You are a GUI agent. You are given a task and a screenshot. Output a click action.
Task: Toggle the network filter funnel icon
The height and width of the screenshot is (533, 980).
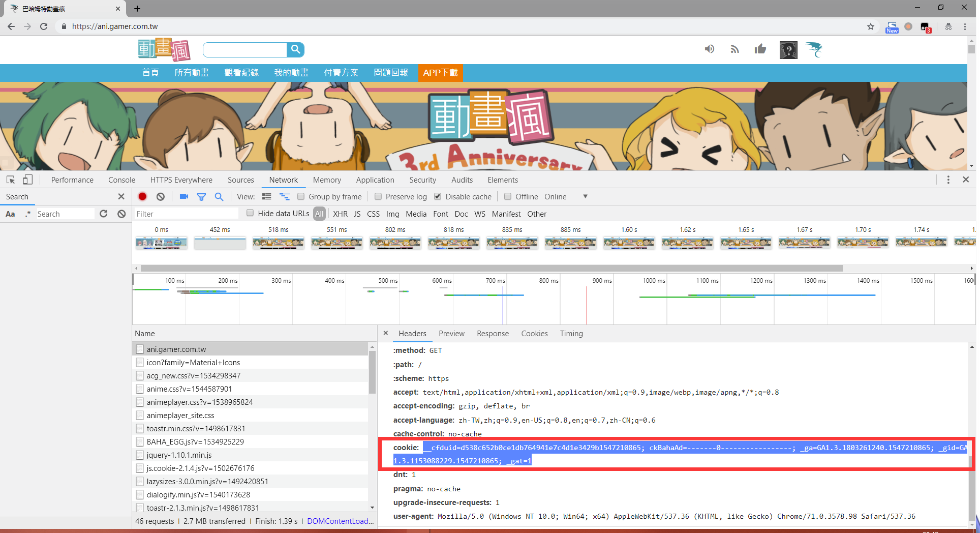click(x=201, y=197)
